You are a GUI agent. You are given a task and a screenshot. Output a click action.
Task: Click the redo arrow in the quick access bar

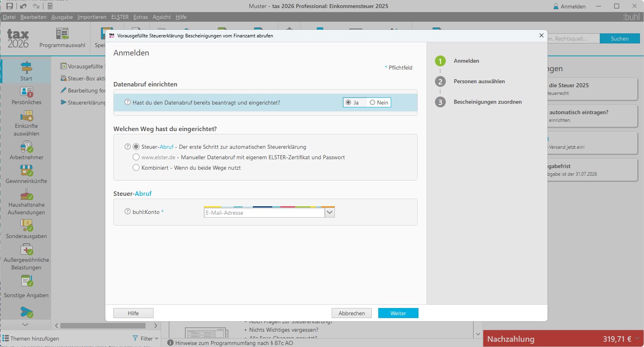[x=37, y=6]
